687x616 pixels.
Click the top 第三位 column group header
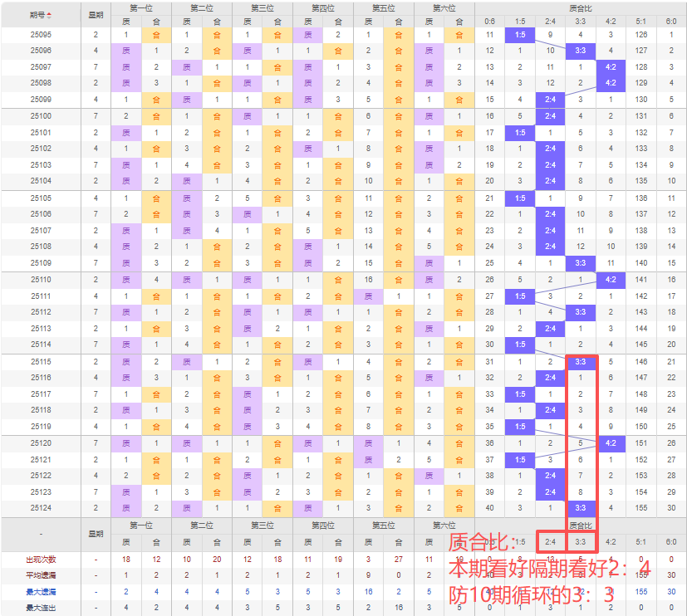pos(263,8)
